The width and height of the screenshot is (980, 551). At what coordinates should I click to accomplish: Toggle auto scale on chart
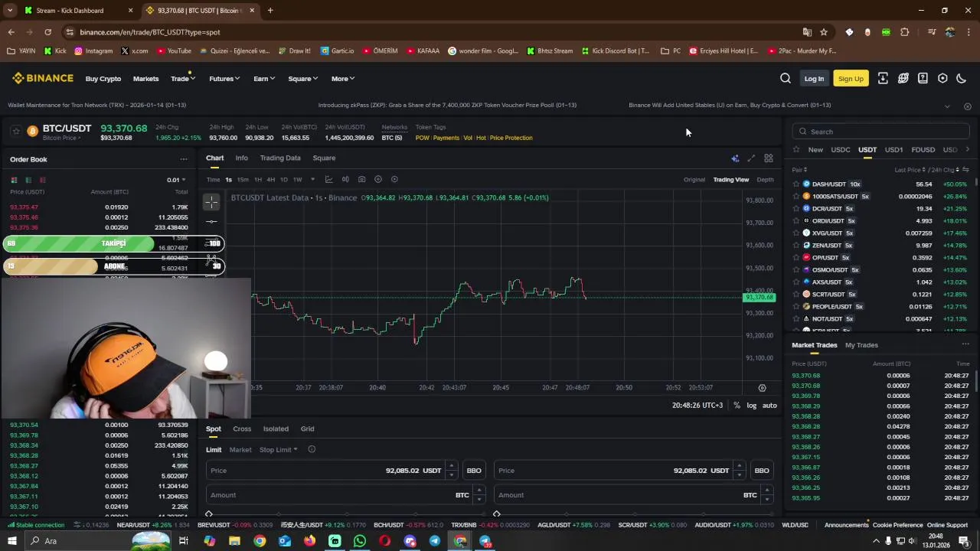(769, 406)
